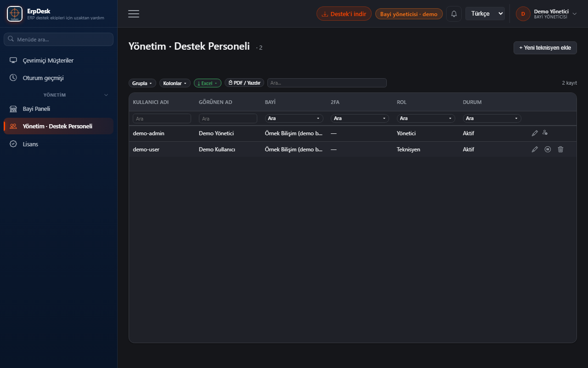Click the ErpDesk logo icon
The height and width of the screenshot is (368, 588).
pyautogui.click(x=15, y=14)
